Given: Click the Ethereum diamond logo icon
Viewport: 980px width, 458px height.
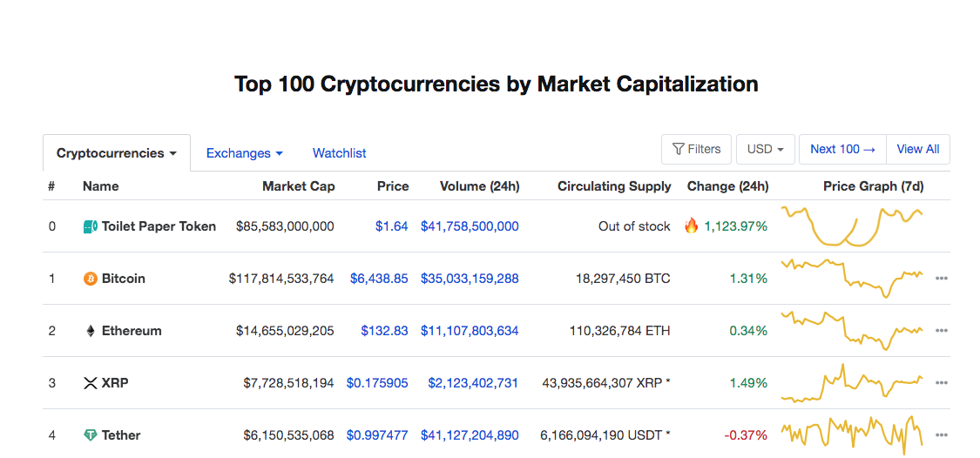Looking at the screenshot, I should 90,331.
